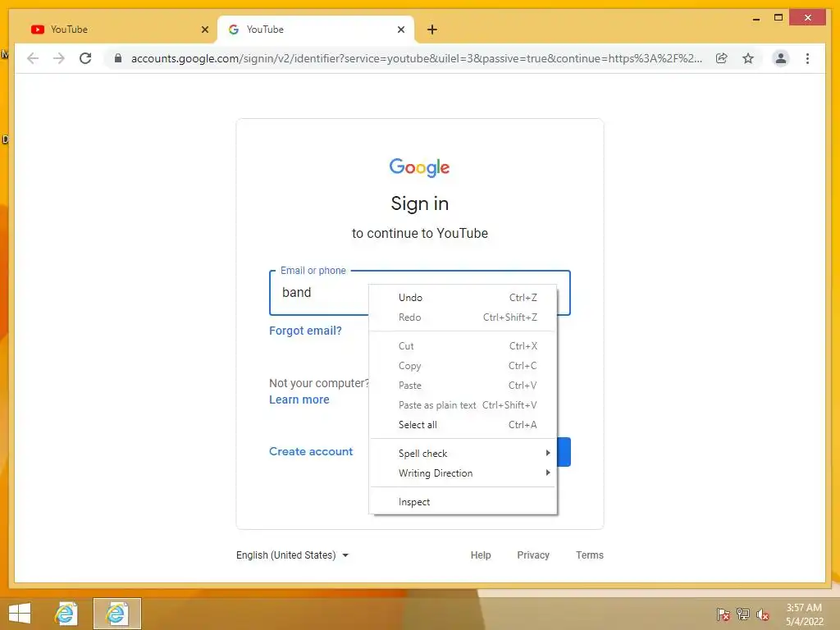Click the Create account link
Screen dimensions: 840x630
click(x=311, y=452)
